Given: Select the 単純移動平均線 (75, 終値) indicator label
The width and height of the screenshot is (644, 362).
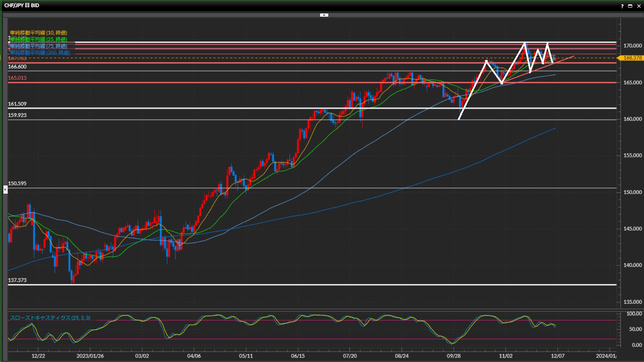Looking at the screenshot, I should point(39,46).
